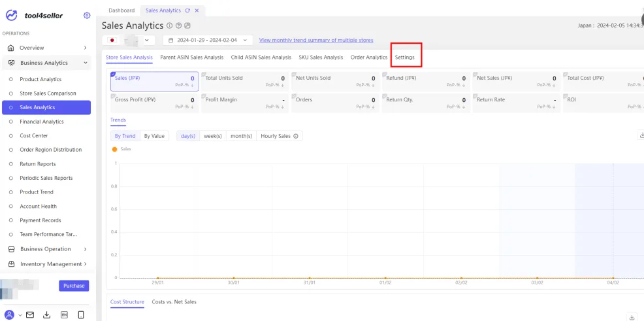This screenshot has height=321, width=644.
Task: Click the Purchase button
Action: click(74, 286)
